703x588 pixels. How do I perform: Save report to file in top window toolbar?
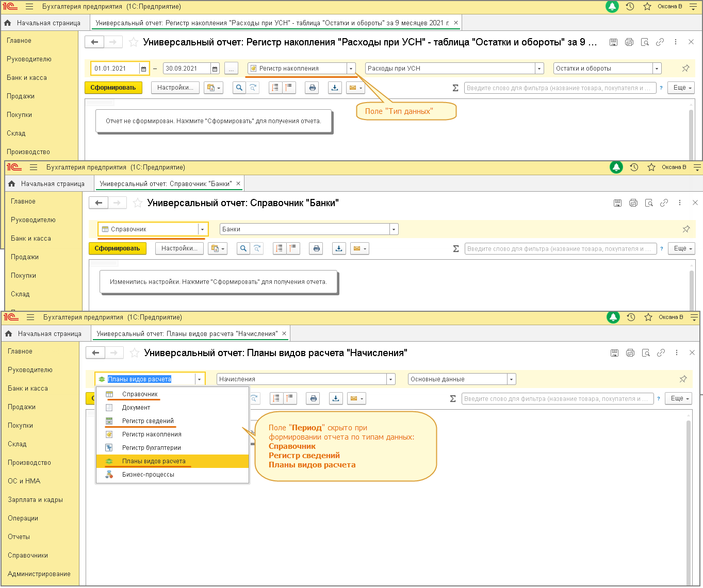click(335, 88)
